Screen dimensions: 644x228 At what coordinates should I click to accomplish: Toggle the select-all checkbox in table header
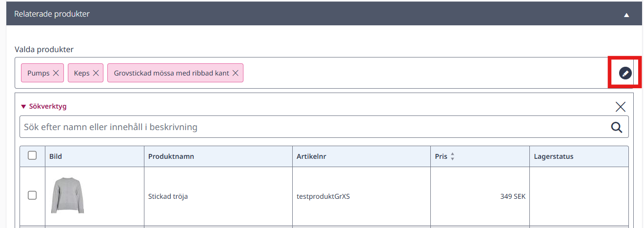(x=32, y=155)
